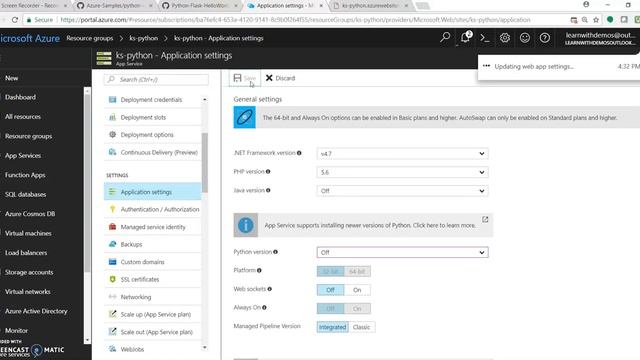Switch to Azure-Samples GitHub browser tab

[114, 6]
